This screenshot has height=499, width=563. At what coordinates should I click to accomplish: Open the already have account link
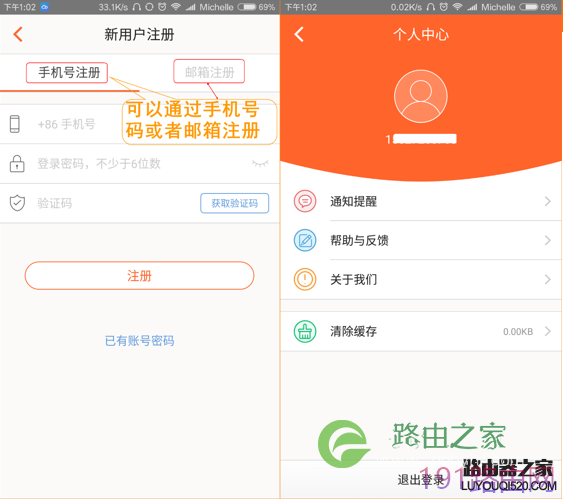pyautogui.click(x=139, y=341)
